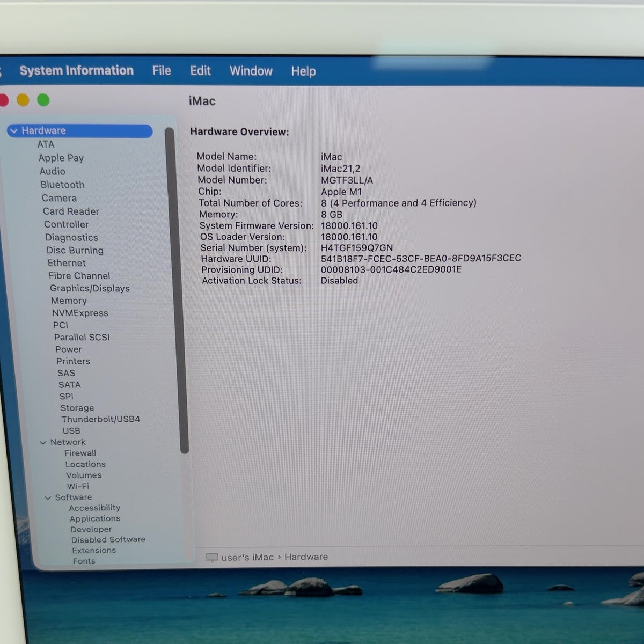
Task: Open the Help menu
Action: point(303,71)
